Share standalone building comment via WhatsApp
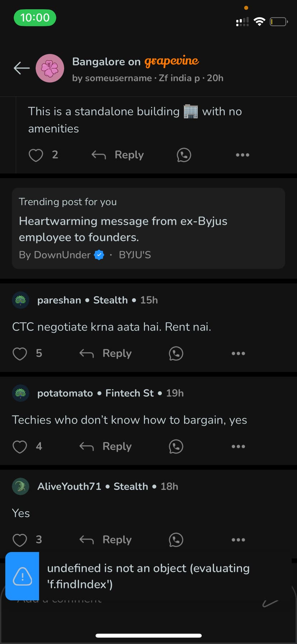297x644 pixels. pos(184,155)
